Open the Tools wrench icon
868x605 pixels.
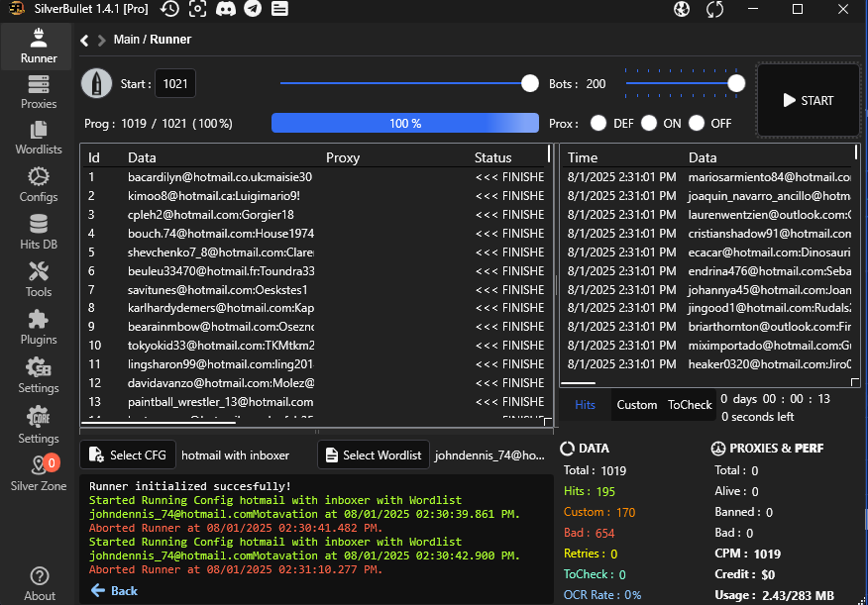click(x=39, y=277)
